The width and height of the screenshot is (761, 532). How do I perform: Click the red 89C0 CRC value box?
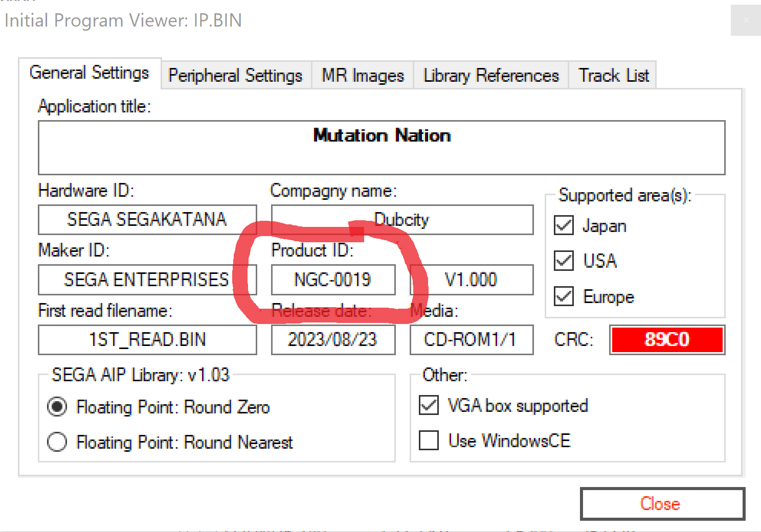point(667,340)
